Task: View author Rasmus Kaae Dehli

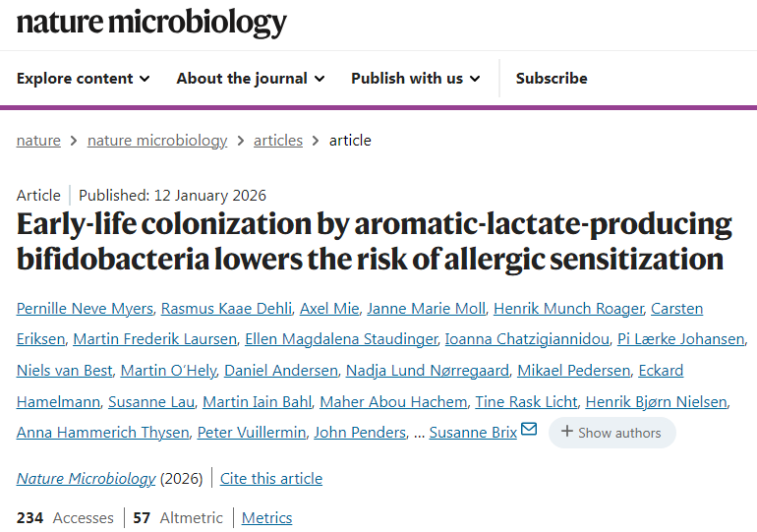Action: click(226, 309)
